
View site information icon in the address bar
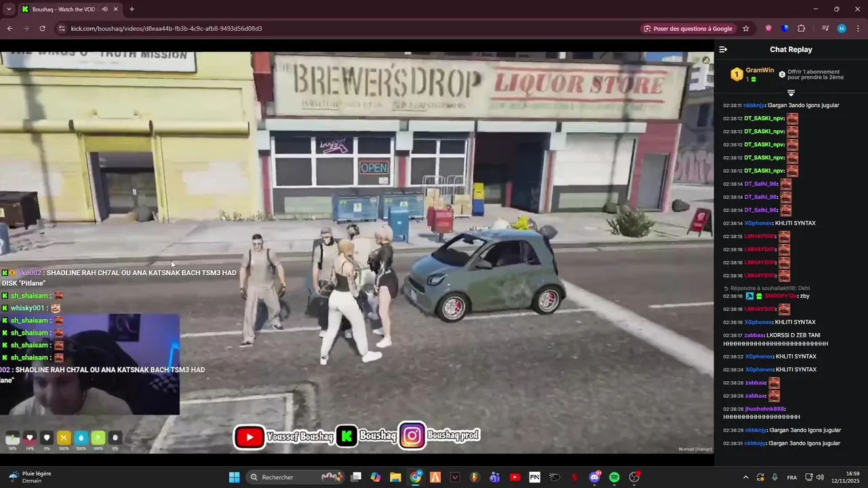(x=62, y=28)
